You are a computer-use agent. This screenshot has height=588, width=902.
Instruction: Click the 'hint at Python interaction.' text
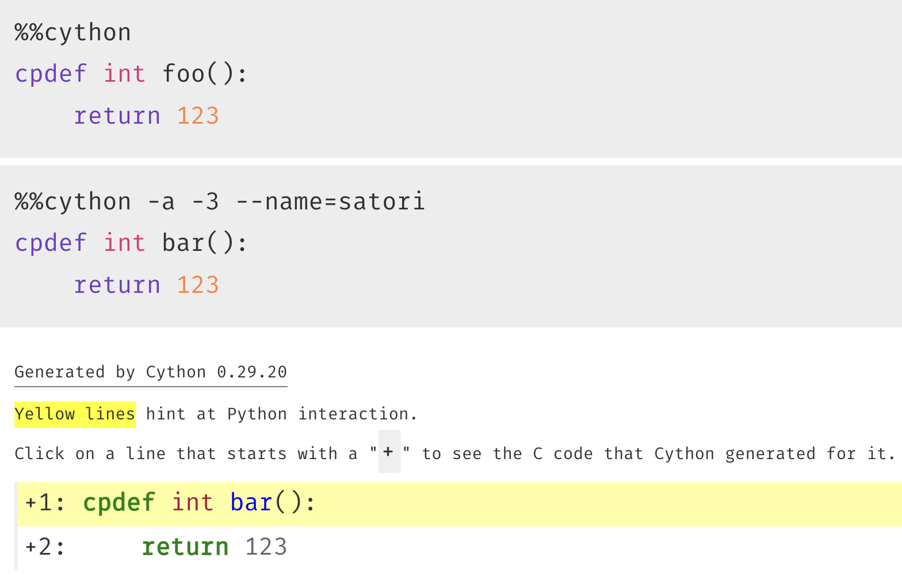pos(281,414)
